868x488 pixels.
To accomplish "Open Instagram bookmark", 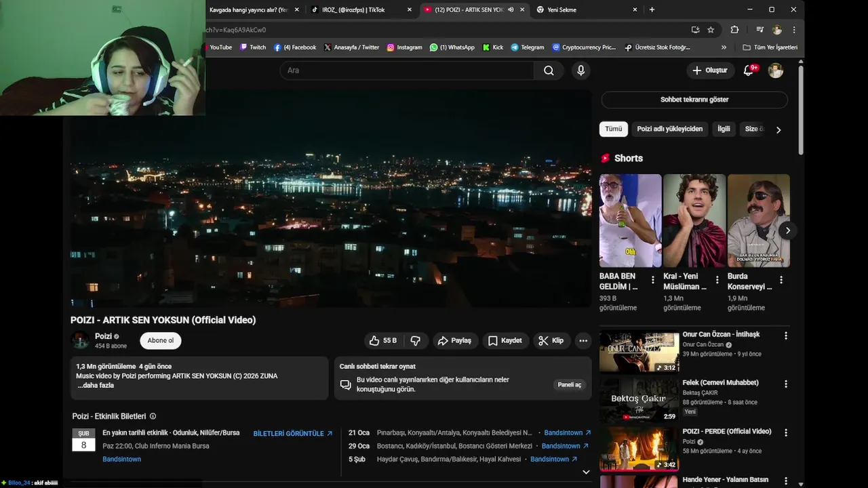I will pyautogui.click(x=405, y=47).
